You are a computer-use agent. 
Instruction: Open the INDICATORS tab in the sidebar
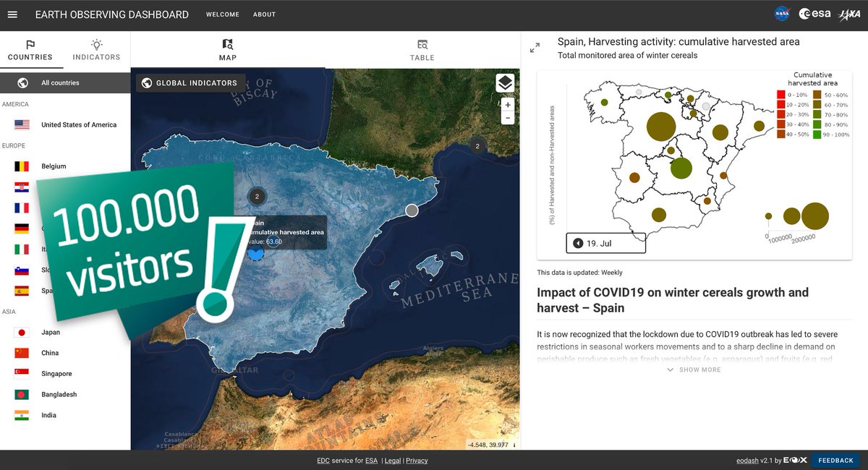(95, 51)
